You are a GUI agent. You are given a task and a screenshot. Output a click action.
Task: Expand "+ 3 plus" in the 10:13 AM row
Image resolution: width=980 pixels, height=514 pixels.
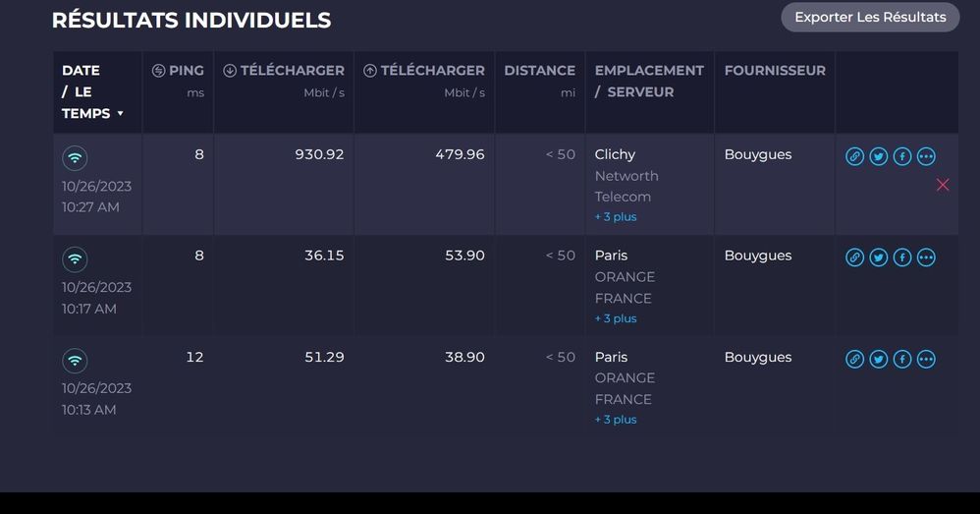(x=616, y=420)
